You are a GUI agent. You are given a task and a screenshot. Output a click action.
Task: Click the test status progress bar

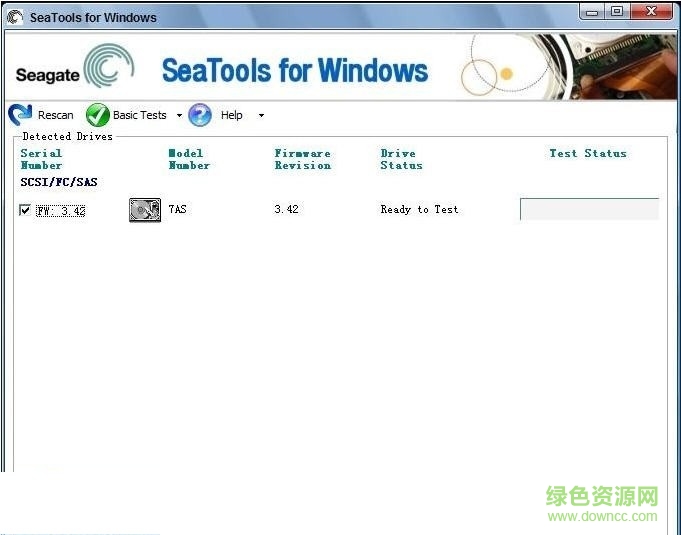pos(589,209)
